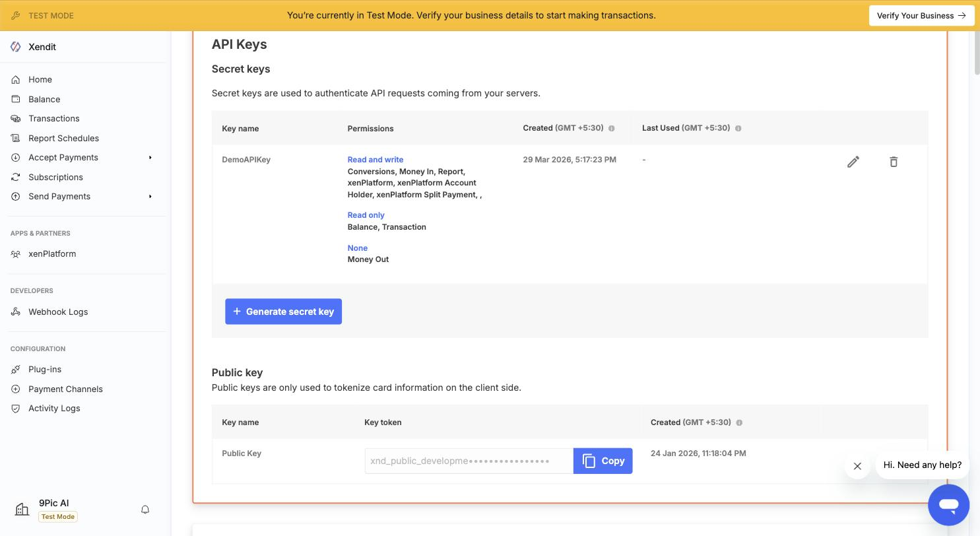Click the Report Schedules icon
Image resolution: width=980 pixels, height=536 pixels.
(x=16, y=138)
